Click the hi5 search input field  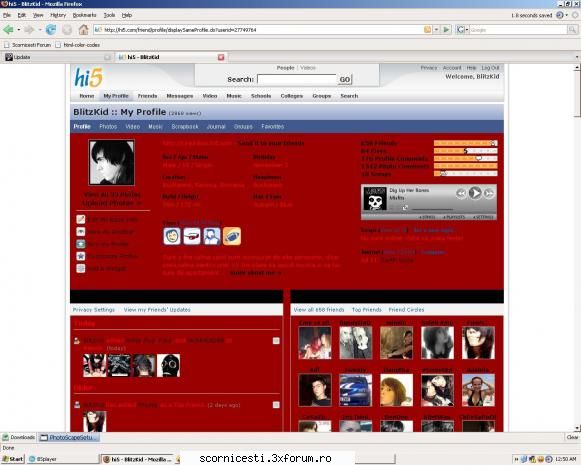tap(297, 79)
